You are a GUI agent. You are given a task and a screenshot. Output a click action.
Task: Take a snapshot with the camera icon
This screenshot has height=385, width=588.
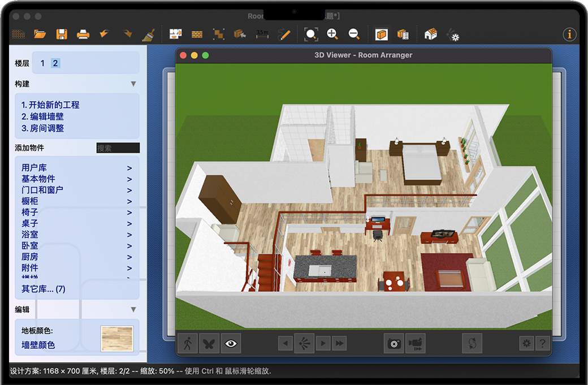point(394,343)
